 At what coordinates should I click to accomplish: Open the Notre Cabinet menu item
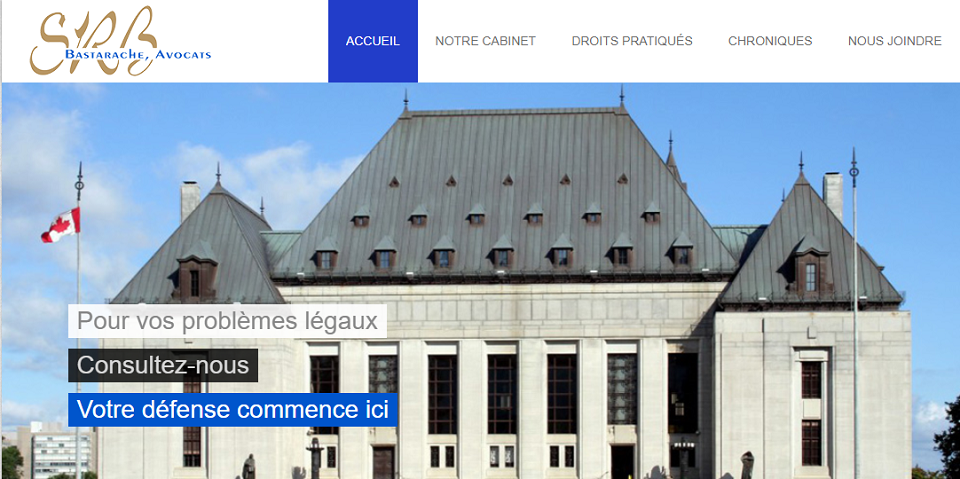[x=486, y=41]
